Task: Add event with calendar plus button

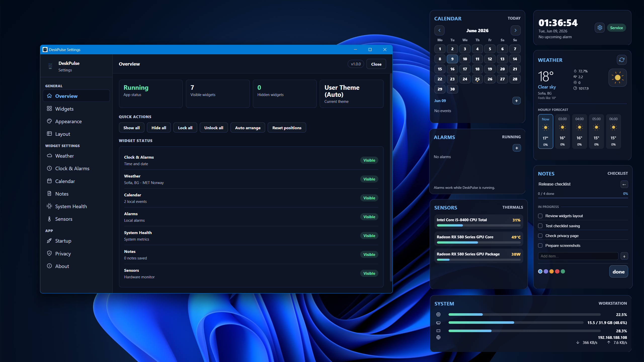Action: [516, 101]
